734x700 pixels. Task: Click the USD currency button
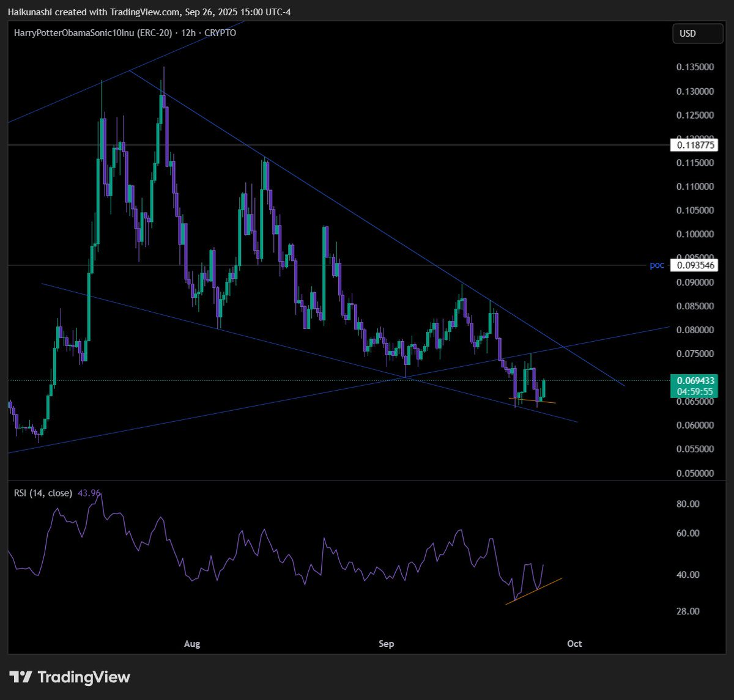tap(698, 34)
